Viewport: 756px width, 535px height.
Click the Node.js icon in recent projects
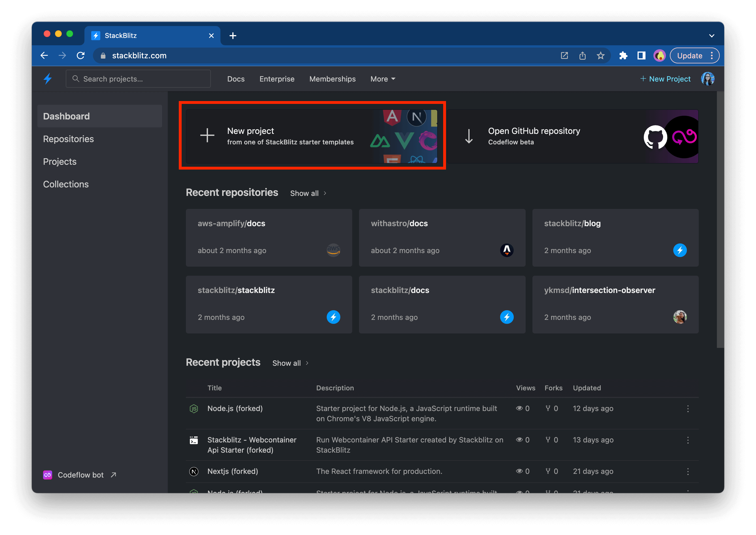(194, 408)
